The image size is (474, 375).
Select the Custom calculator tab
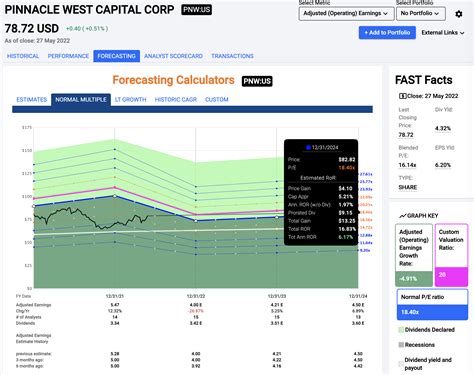click(x=217, y=100)
